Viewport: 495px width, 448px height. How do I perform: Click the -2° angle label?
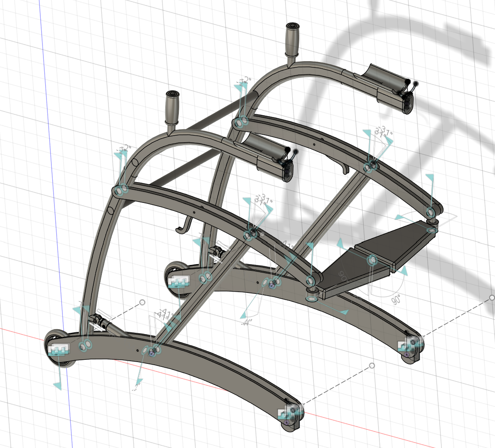pyautogui.click(x=137, y=386)
